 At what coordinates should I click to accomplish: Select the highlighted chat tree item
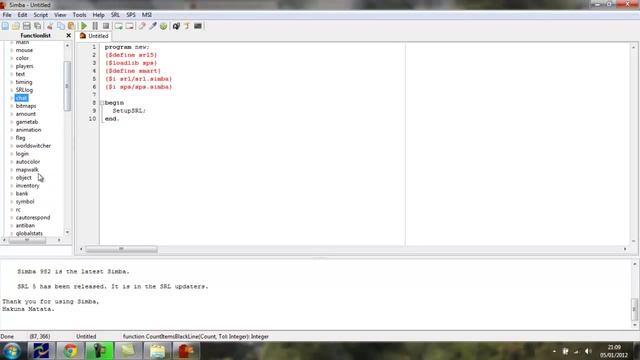[x=21, y=98]
